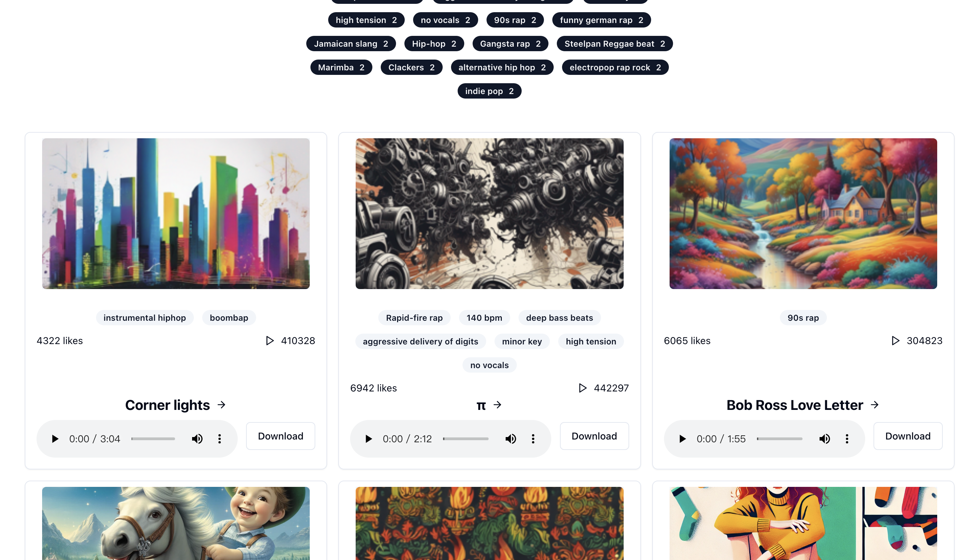Image resolution: width=980 pixels, height=560 pixels.
Task: Filter by the high tension tag
Action: 366,20
